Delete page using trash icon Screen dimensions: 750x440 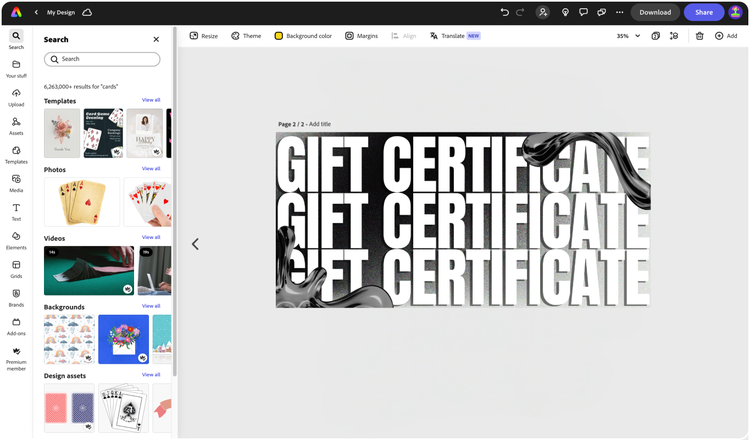coord(700,36)
